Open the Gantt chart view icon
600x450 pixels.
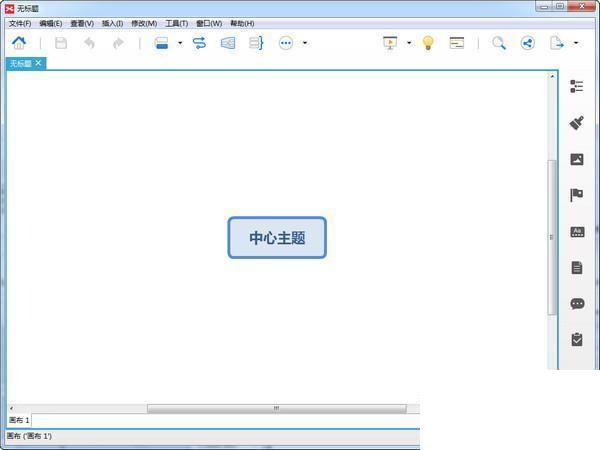click(457, 43)
